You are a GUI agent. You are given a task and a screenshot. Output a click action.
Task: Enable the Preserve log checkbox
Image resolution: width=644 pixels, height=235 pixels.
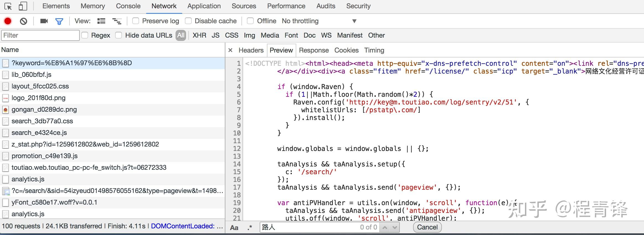tap(136, 21)
